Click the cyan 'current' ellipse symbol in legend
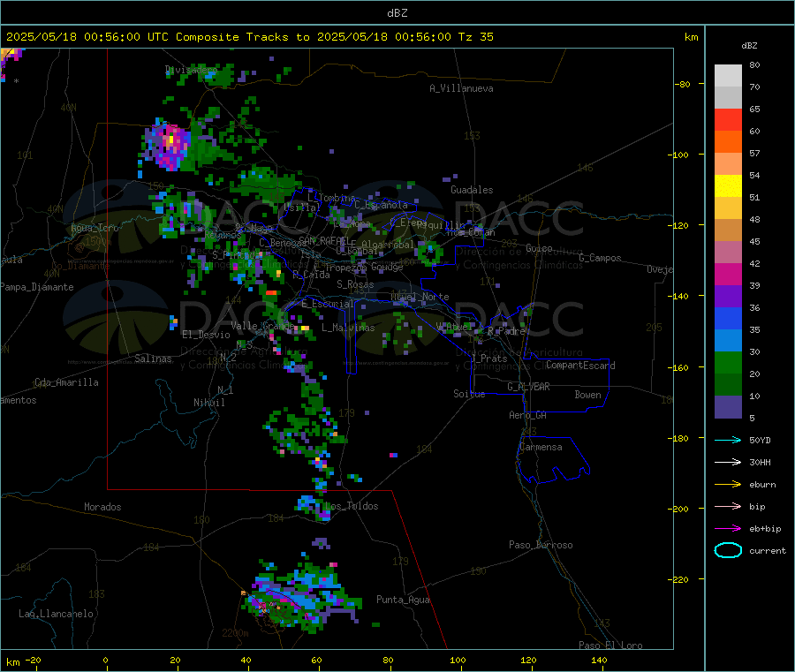This screenshot has width=795, height=672. tap(728, 550)
